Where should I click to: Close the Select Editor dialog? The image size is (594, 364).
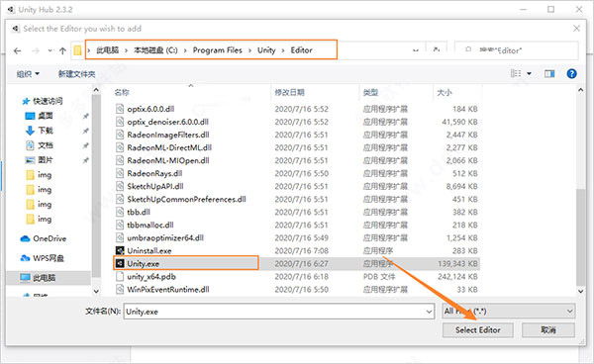(576, 29)
